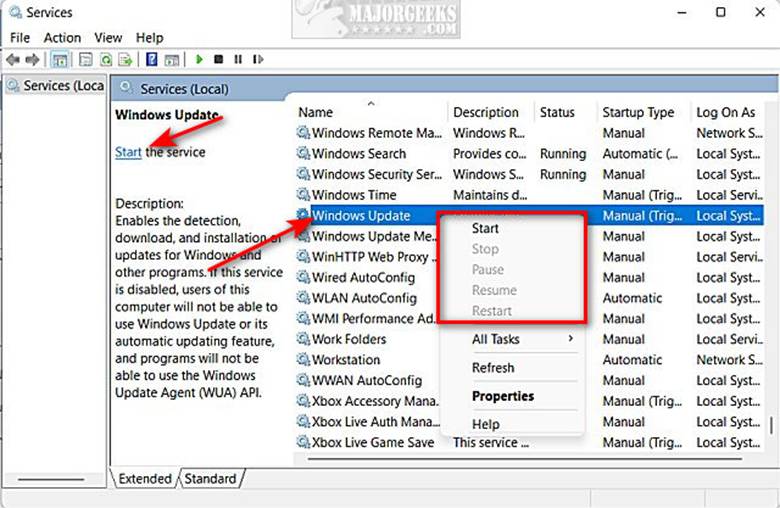Choose Help in the context menu
Viewport: 780px width, 508px height.
click(512, 424)
